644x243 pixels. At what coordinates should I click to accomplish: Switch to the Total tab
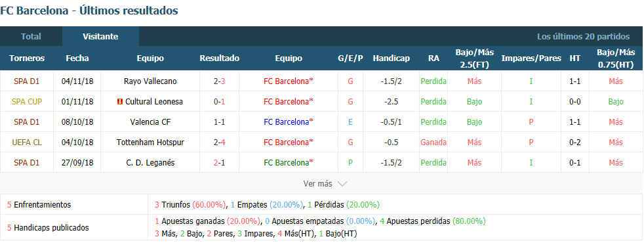pyautogui.click(x=31, y=36)
